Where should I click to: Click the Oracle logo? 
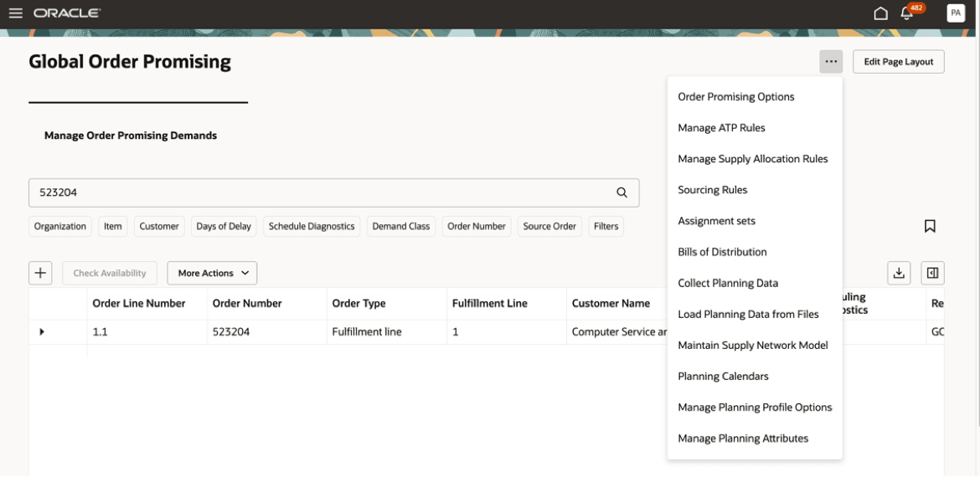pyautogui.click(x=68, y=13)
